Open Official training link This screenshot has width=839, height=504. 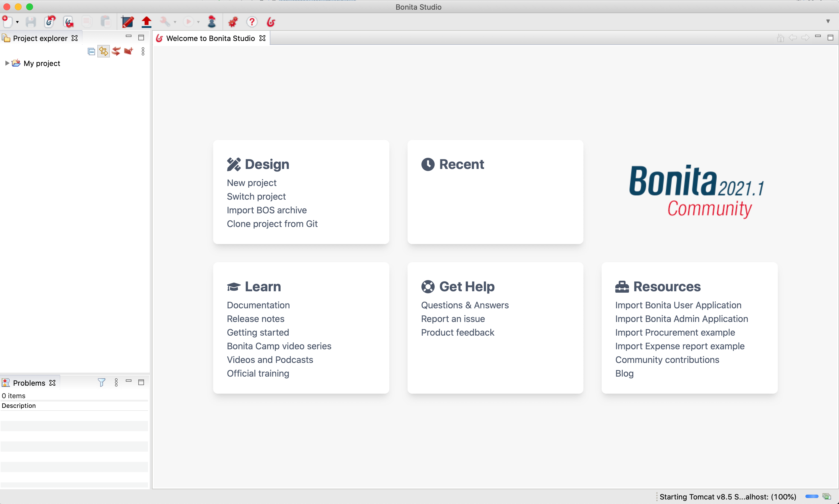tap(258, 373)
